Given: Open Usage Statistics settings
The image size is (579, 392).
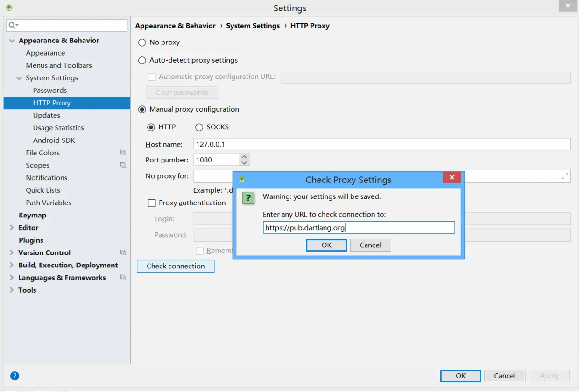Looking at the screenshot, I should (58, 127).
